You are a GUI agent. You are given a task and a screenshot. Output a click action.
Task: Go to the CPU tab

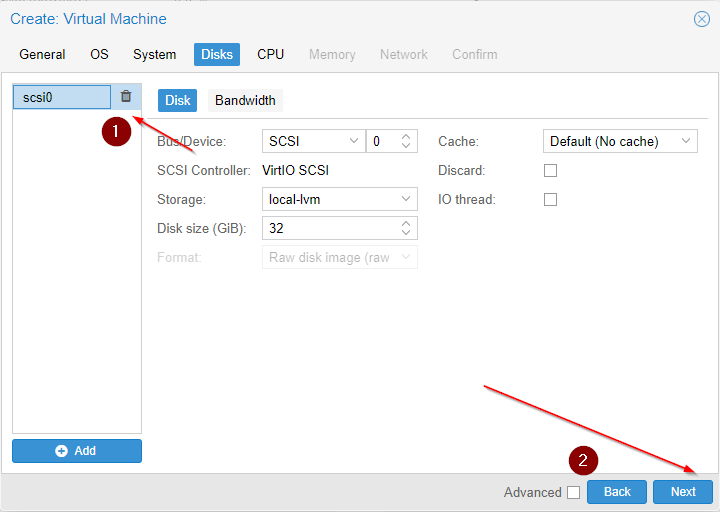click(x=270, y=55)
